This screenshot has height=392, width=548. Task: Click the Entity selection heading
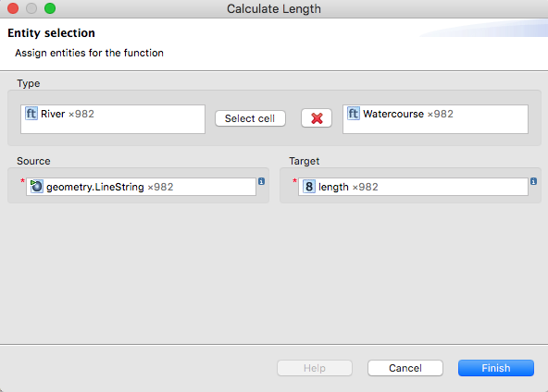52,32
